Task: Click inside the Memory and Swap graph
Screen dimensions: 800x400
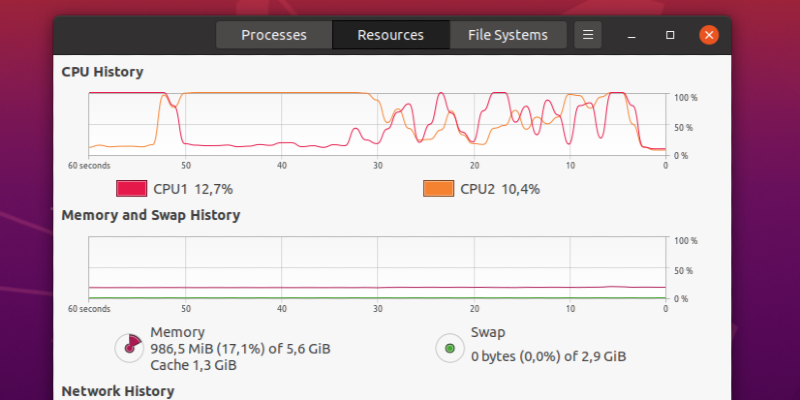Action: click(x=377, y=267)
